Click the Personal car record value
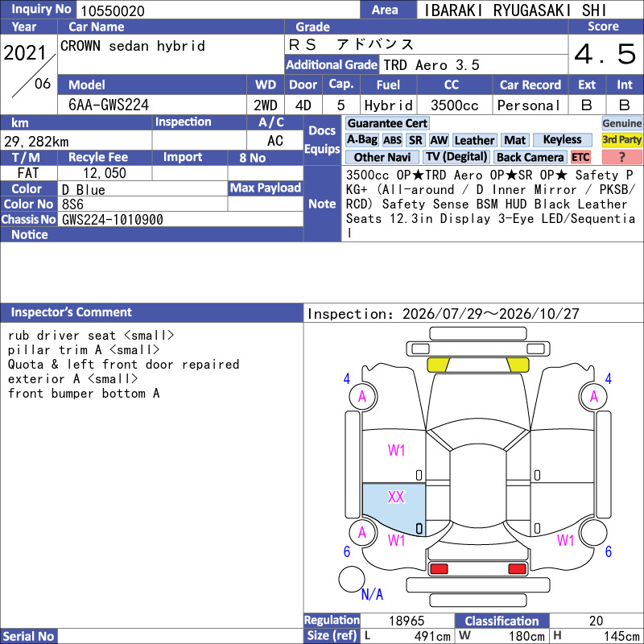The width and height of the screenshot is (644, 644). coord(529,105)
